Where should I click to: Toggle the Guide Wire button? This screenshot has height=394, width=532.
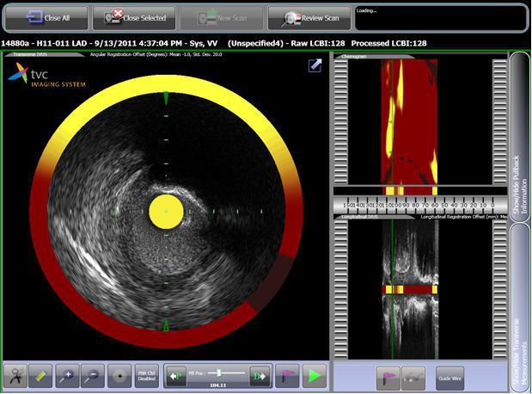coord(449,378)
